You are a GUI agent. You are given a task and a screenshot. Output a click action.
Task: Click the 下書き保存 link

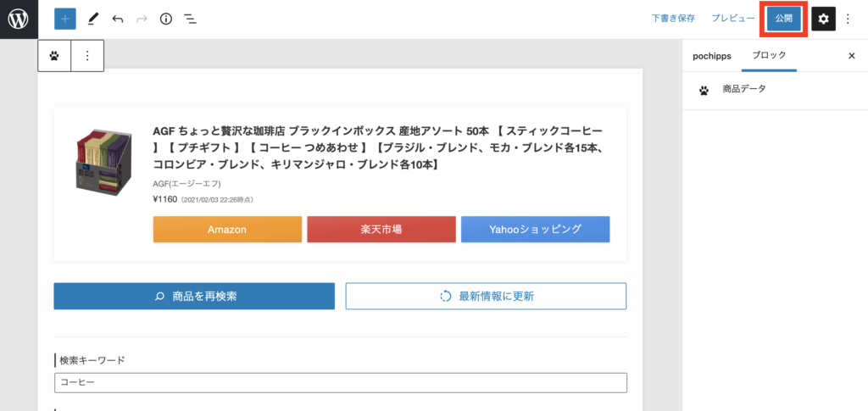[x=673, y=19]
